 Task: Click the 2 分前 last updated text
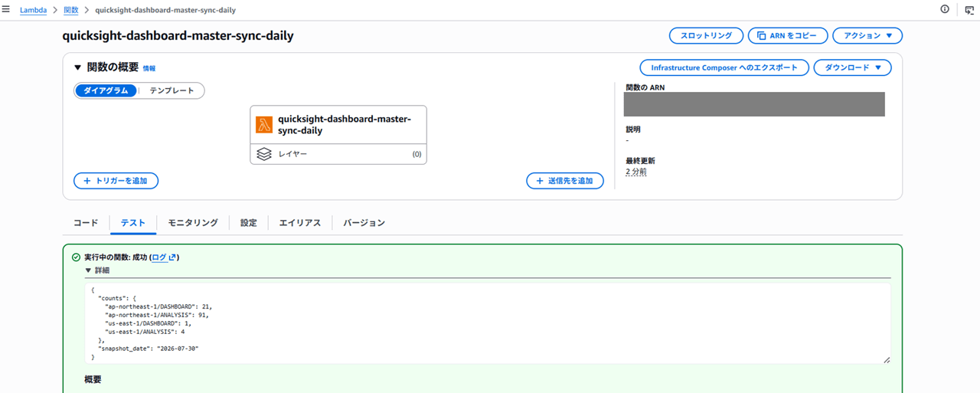pyautogui.click(x=635, y=172)
